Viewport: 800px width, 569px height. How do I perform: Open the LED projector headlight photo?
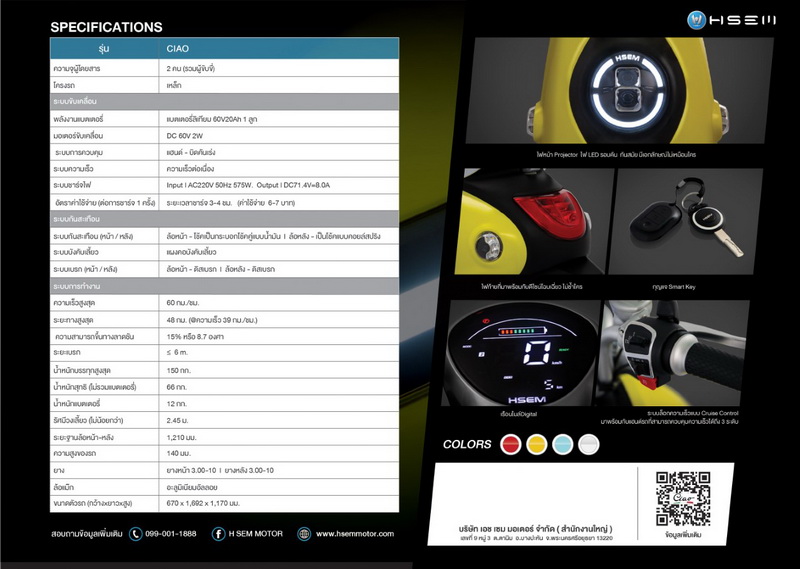click(x=619, y=91)
